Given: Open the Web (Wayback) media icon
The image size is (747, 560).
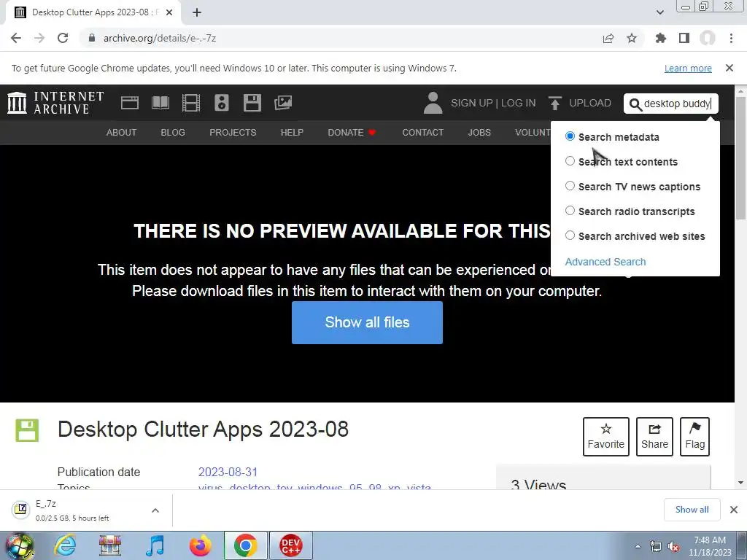Looking at the screenshot, I should pyautogui.click(x=130, y=103).
